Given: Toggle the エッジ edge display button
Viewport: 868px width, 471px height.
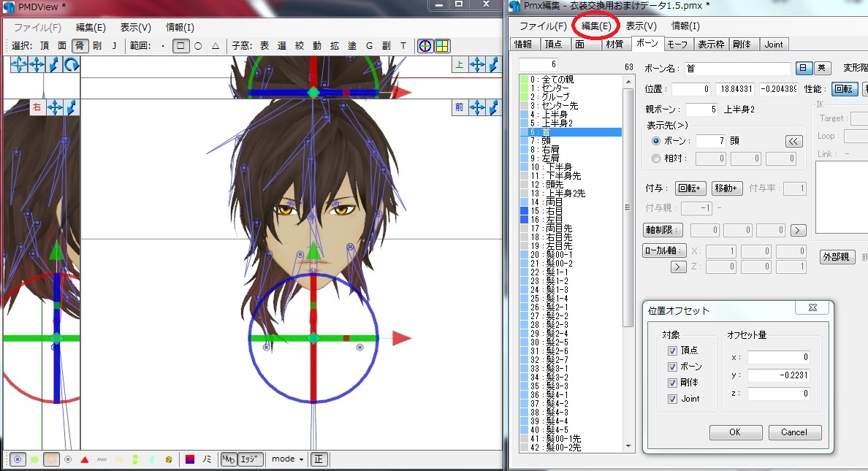Looking at the screenshot, I should click(x=249, y=459).
